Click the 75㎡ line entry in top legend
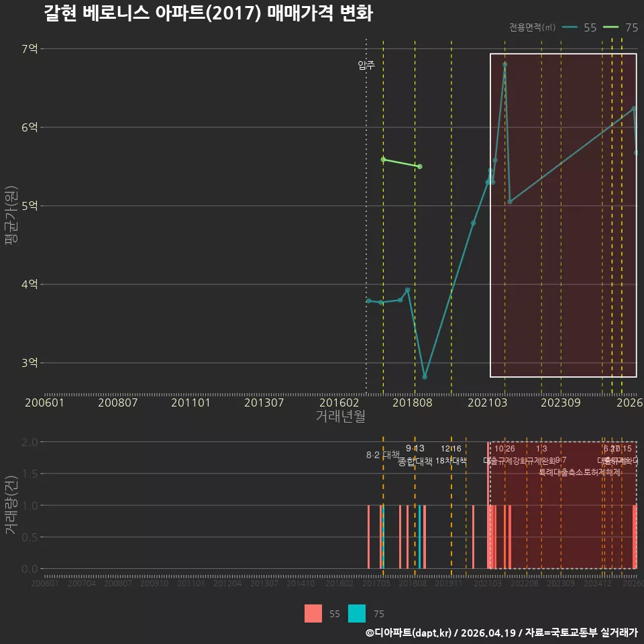Screen dimensions: 644x644 (621, 28)
